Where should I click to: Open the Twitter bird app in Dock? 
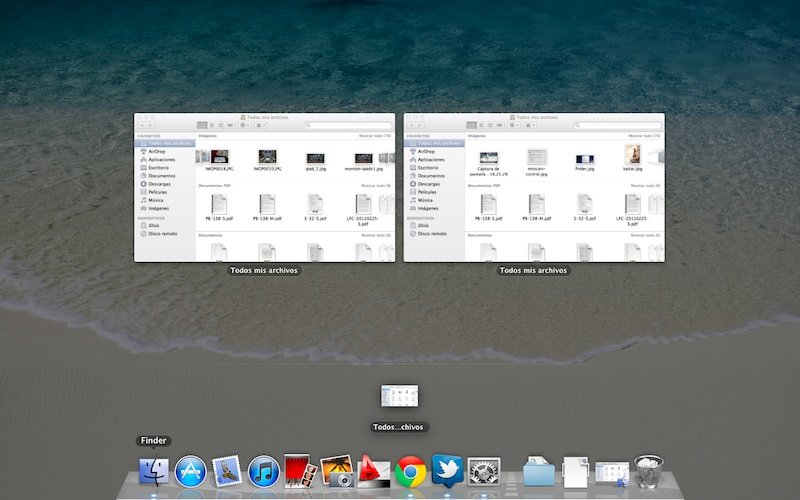447,470
